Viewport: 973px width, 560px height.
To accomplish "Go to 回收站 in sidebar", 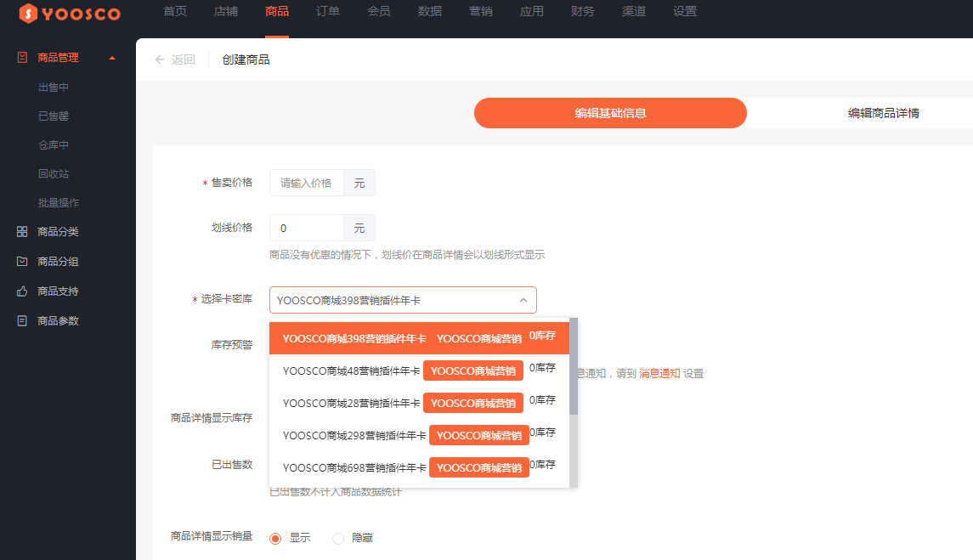I will [x=54, y=174].
